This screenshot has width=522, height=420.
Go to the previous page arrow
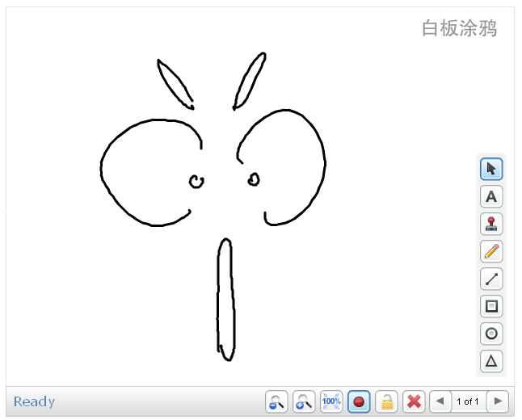pos(440,401)
